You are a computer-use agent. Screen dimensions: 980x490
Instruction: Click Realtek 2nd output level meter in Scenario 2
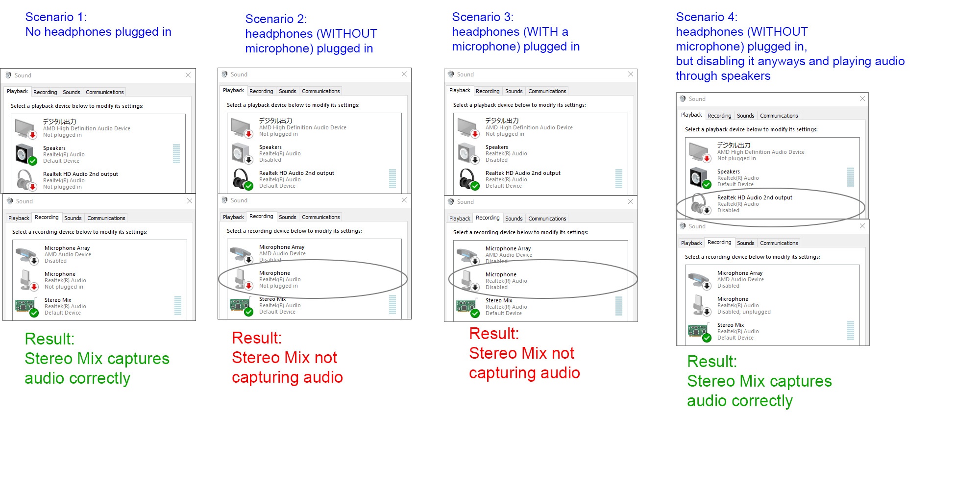click(392, 179)
